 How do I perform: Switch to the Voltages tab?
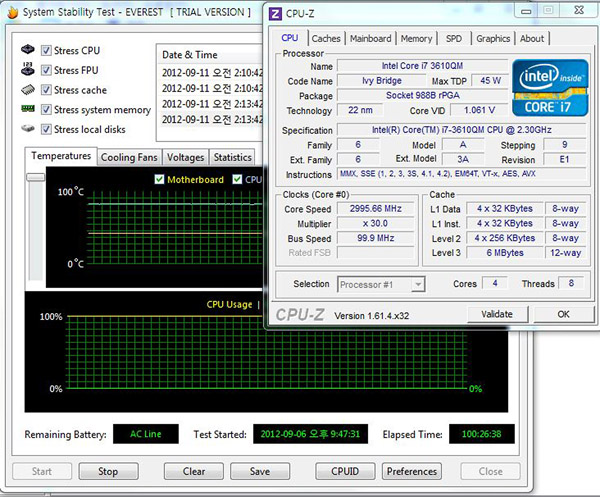click(185, 157)
